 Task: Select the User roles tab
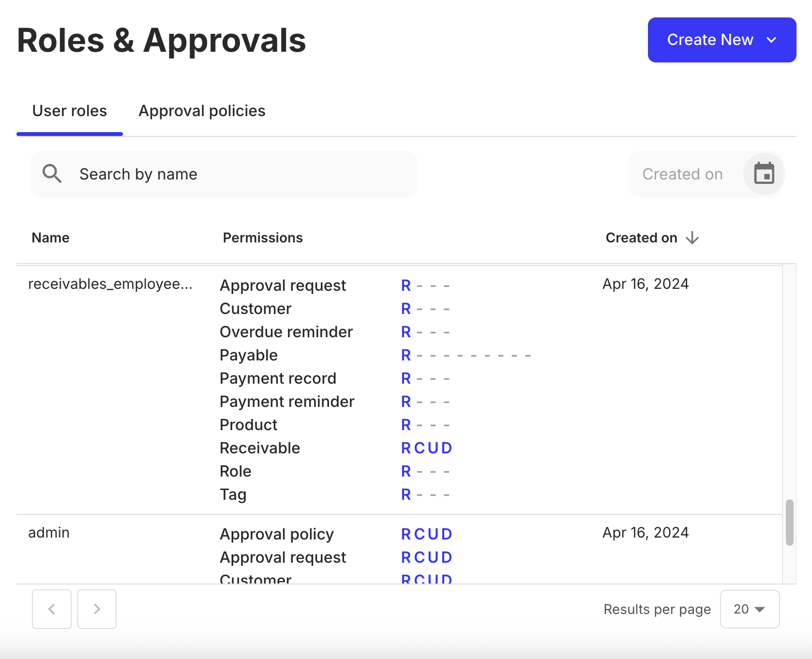tap(70, 111)
